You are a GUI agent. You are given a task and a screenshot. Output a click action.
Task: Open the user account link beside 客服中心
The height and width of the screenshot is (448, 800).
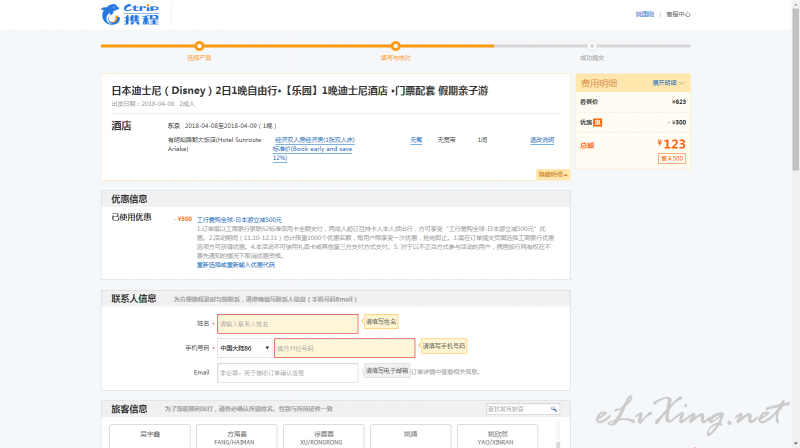644,14
